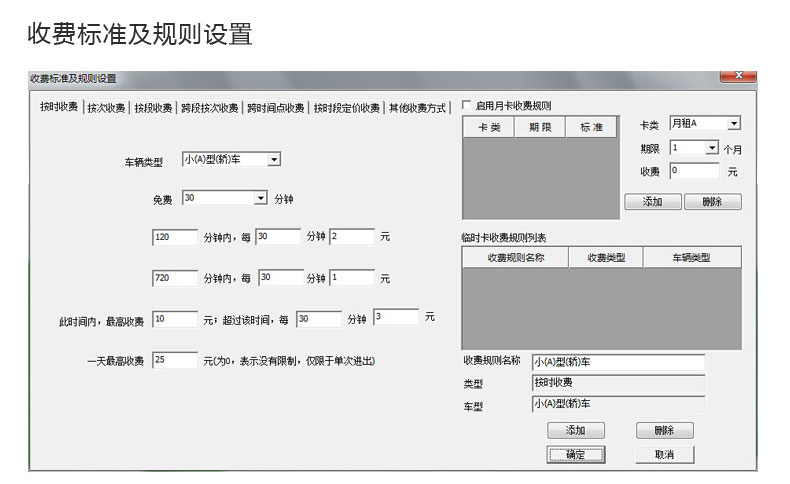Click the 一天最高收费 input field
The image size is (790, 484).
pos(175,360)
